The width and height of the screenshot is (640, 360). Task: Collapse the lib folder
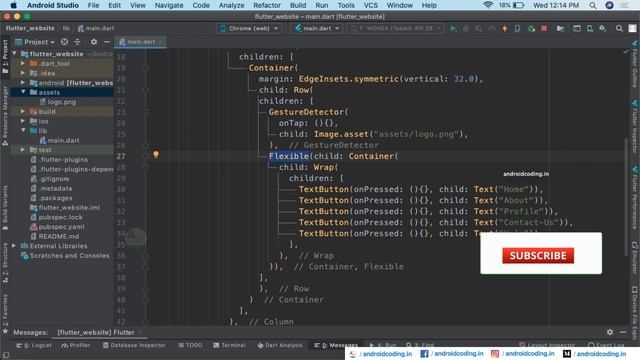click(23, 131)
